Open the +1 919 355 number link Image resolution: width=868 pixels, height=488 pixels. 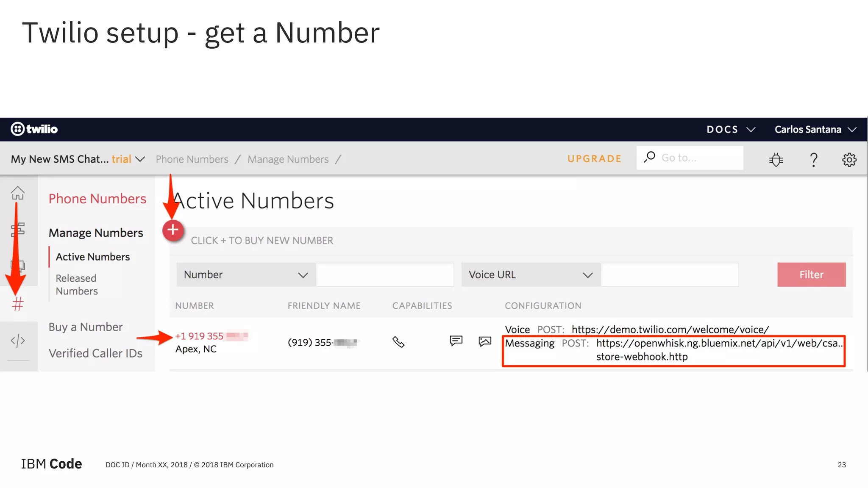(x=211, y=336)
